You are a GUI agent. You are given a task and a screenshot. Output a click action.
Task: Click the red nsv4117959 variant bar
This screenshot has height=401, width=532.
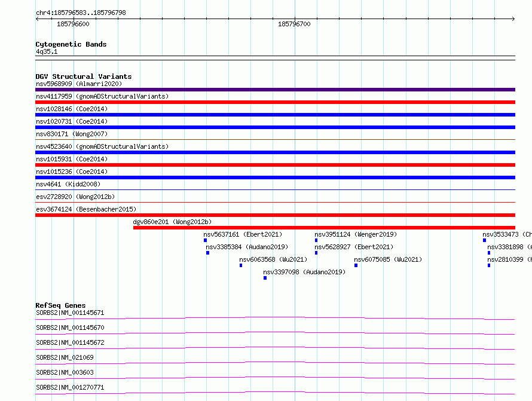pos(275,102)
